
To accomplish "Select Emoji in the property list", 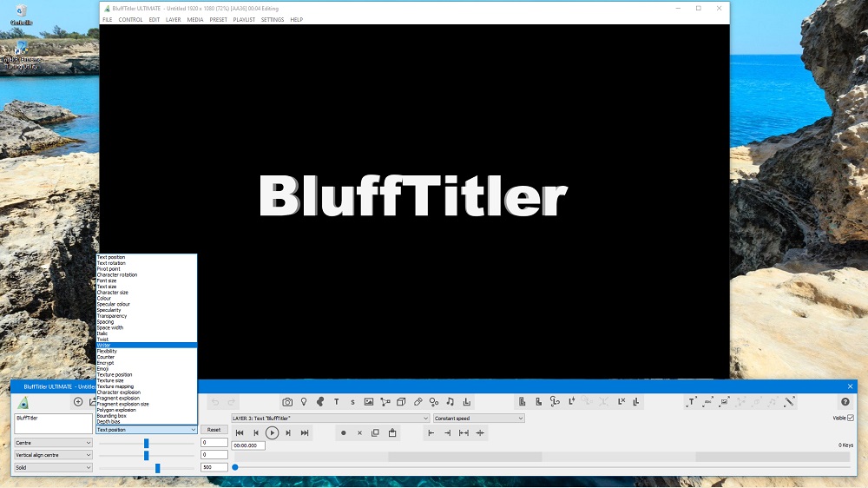I will [x=147, y=369].
